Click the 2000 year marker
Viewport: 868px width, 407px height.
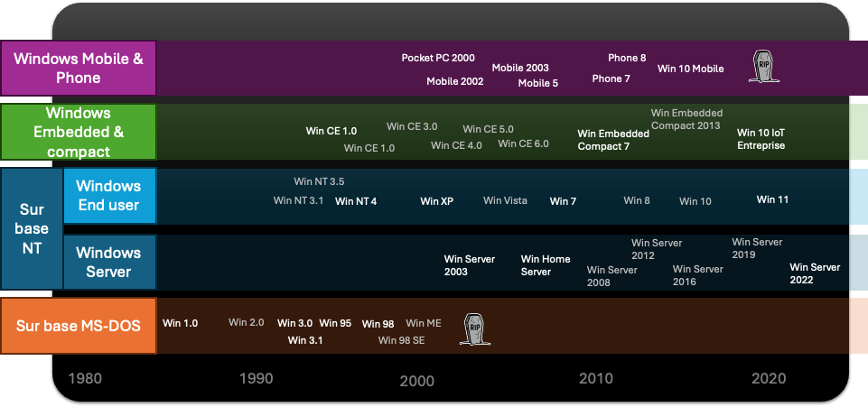tap(417, 381)
